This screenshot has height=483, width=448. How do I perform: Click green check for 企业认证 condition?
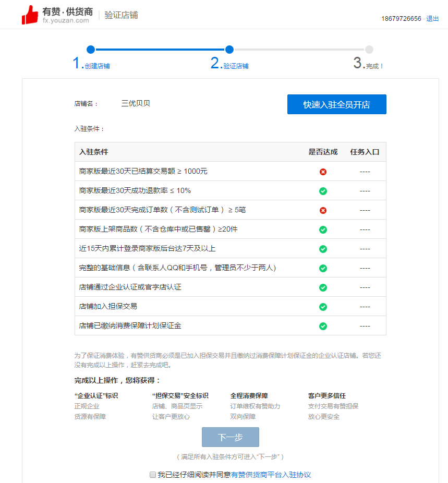(x=323, y=287)
